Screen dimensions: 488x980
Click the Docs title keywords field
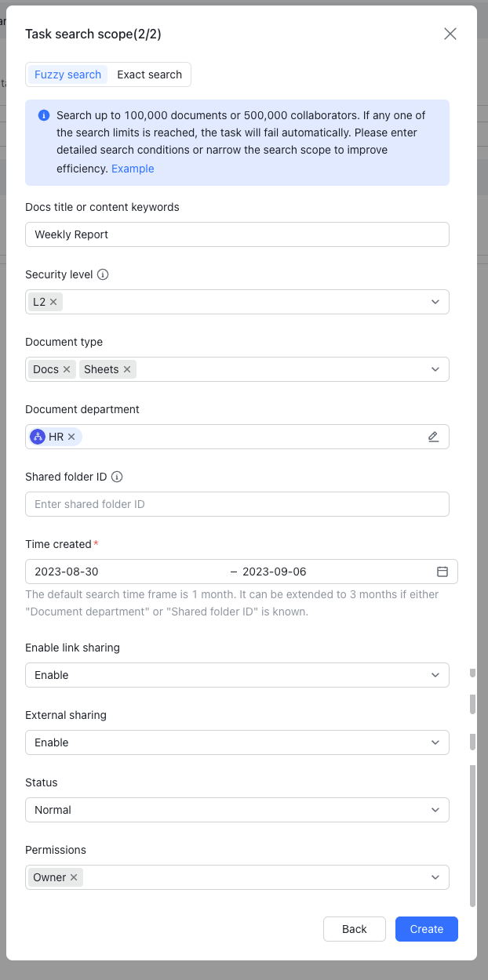pyautogui.click(x=237, y=234)
